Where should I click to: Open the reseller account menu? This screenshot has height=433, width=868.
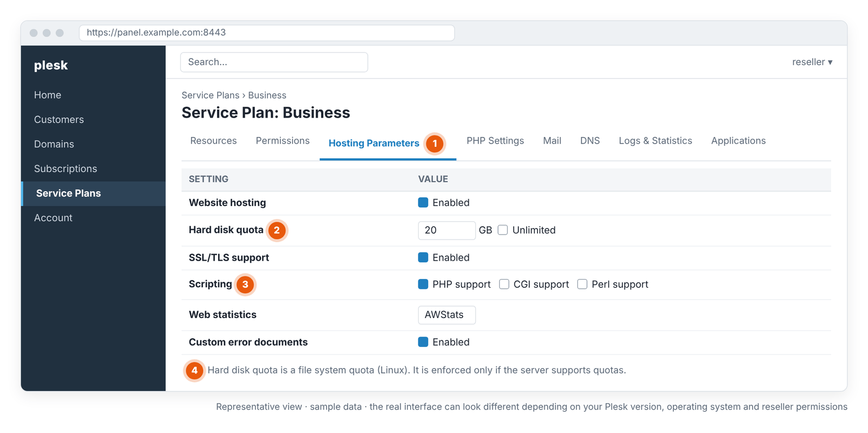point(812,62)
